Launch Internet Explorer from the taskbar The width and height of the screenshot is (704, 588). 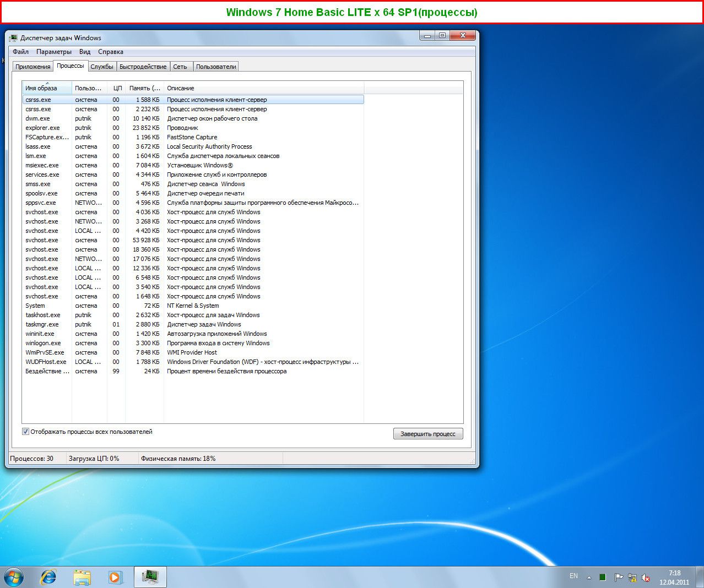(48, 577)
